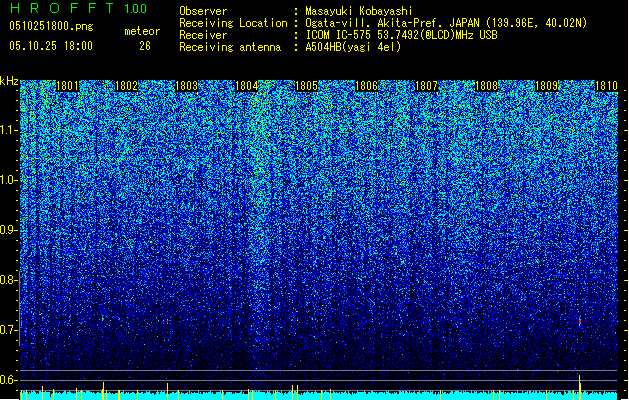Click the 0.9 kHz axis label
The height and width of the screenshot is (400, 629).
point(8,230)
